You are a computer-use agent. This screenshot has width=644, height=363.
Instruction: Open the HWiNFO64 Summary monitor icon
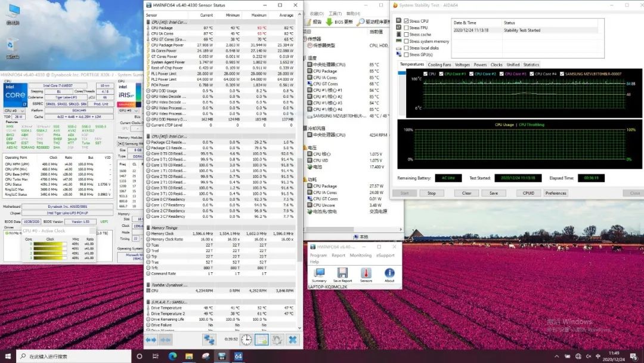pyautogui.click(x=319, y=273)
